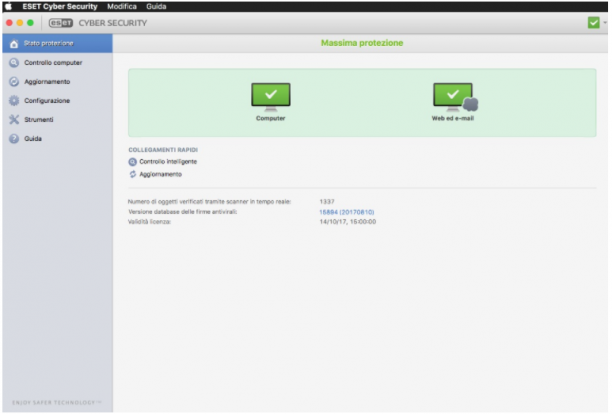Screen dimensions: 612x414
Task: Start Controllo intelligente quick link
Action: (168, 162)
